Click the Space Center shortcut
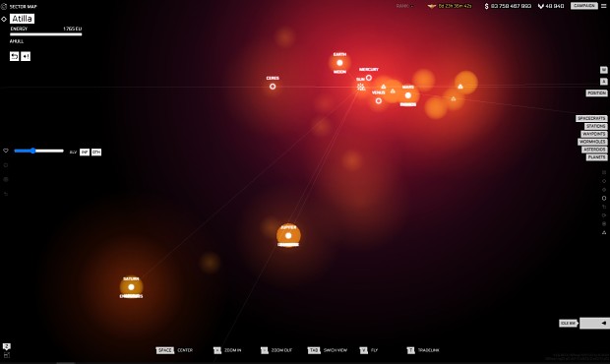Image resolution: width=610 pixels, height=364 pixels. coord(174,350)
